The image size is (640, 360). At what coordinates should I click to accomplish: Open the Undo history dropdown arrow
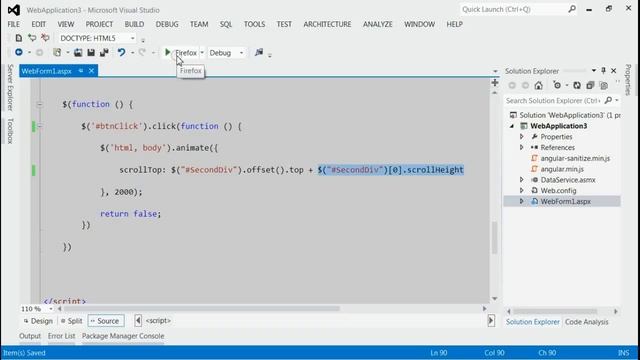tap(132, 53)
